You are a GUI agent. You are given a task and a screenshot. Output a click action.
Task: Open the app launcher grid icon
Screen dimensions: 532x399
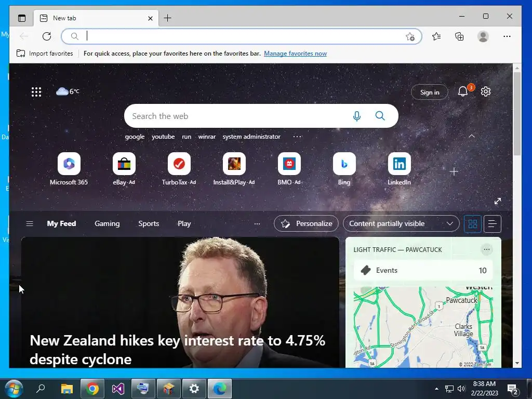pyautogui.click(x=36, y=92)
